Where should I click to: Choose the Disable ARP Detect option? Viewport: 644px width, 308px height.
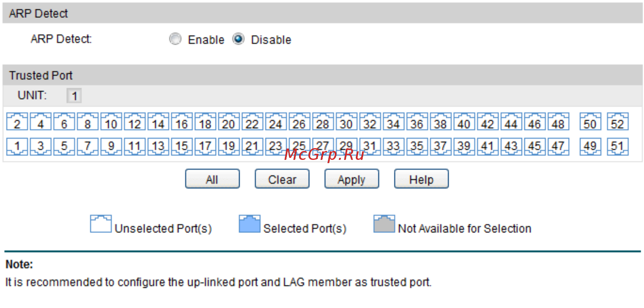click(238, 39)
